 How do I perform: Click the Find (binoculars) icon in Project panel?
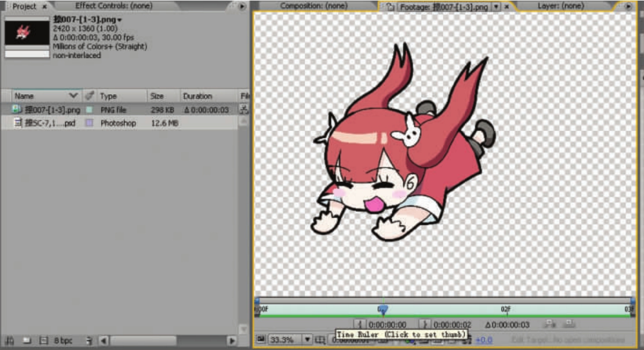coord(9,341)
